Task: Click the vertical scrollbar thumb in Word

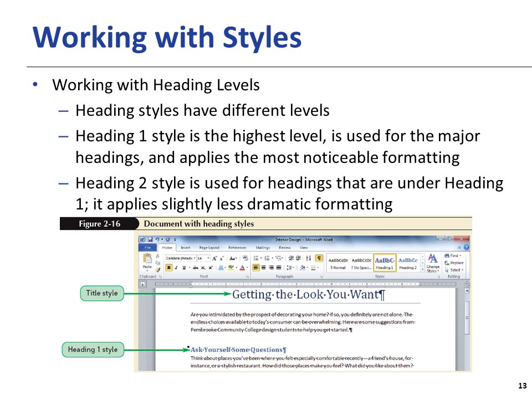Action: tap(467, 318)
